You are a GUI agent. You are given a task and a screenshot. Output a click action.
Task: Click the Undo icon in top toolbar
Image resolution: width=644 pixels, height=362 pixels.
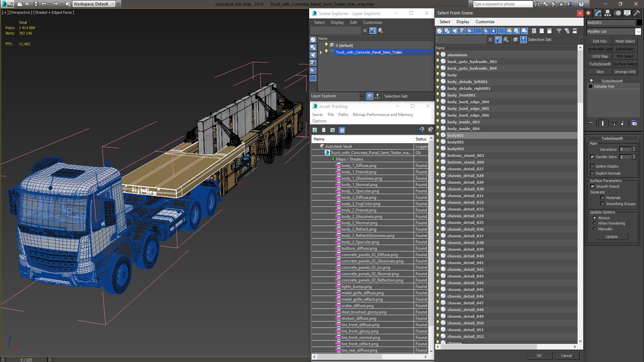[x=44, y=4]
